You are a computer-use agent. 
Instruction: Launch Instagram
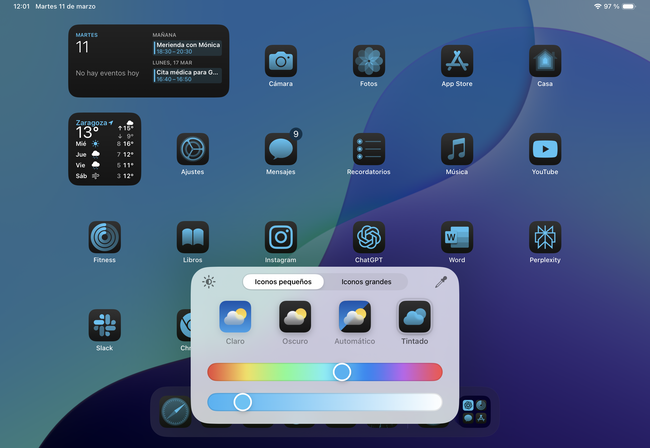[x=281, y=237]
